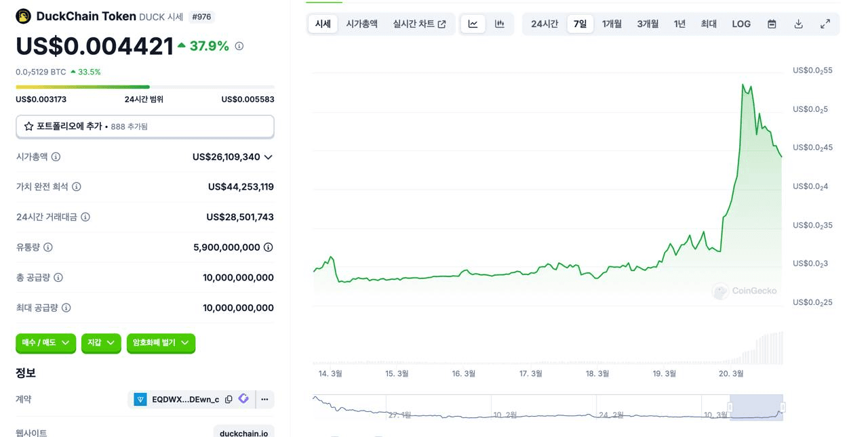Click the 암호화폐 벌기 button

160,344
